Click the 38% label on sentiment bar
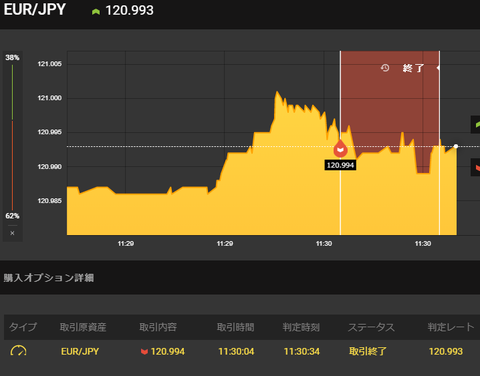Image resolution: width=480 pixels, height=376 pixels. click(x=12, y=58)
